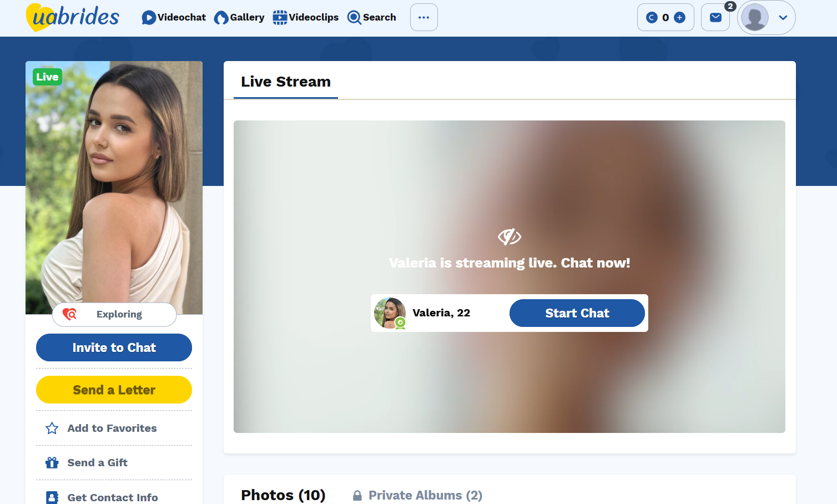Click the user avatar in the header
This screenshot has width=837, height=504.
coord(755,18)
